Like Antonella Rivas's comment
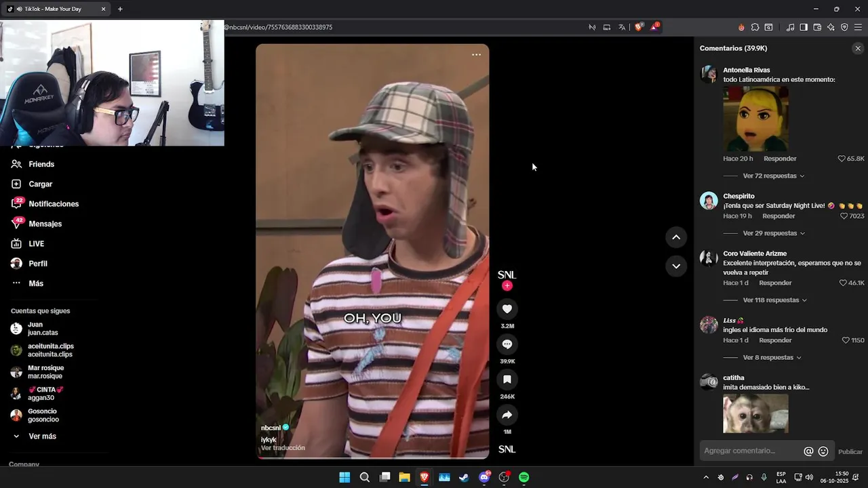 point(842,159)
